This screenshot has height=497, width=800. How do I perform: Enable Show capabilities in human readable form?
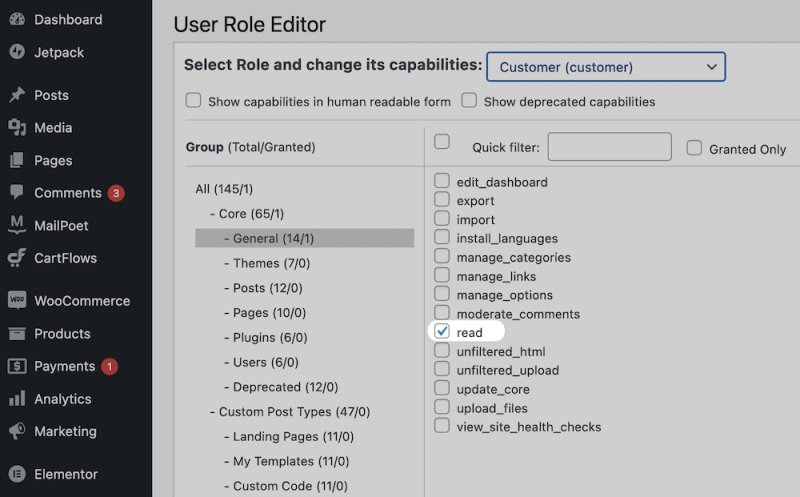coord(193,100)
